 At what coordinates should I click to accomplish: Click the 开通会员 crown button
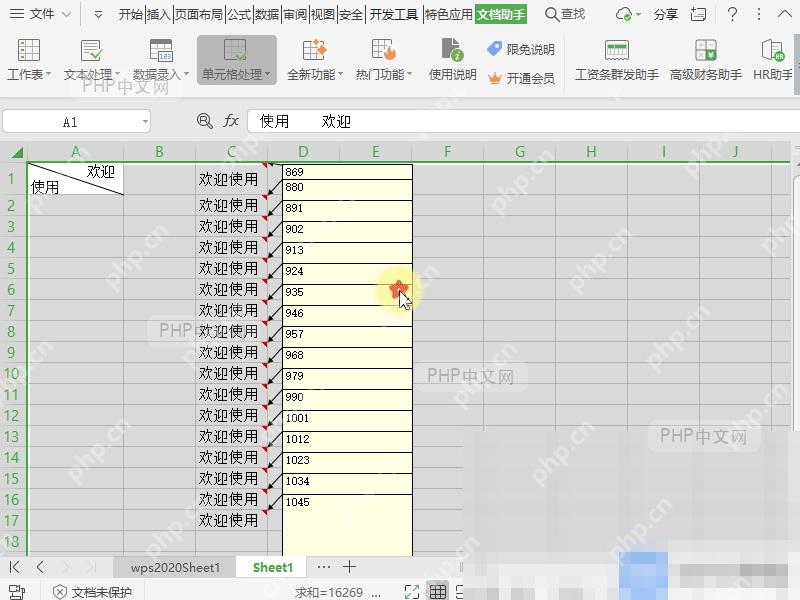[521, 78]
